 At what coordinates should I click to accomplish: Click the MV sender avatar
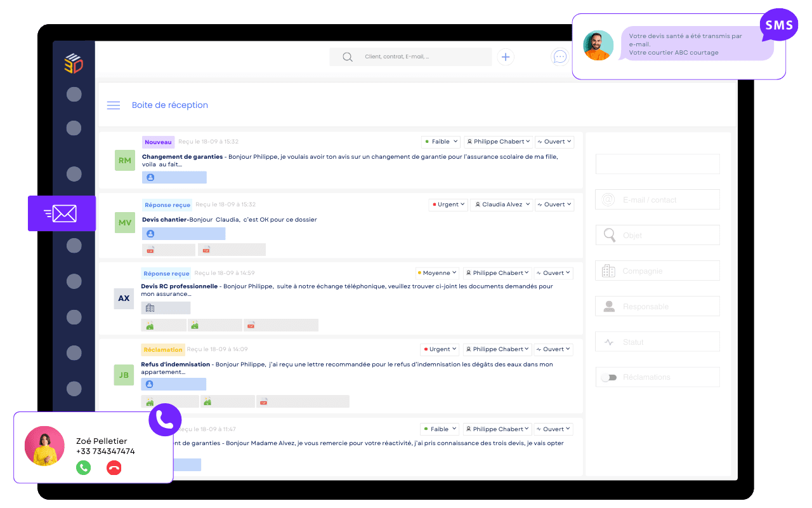(125, 223)
